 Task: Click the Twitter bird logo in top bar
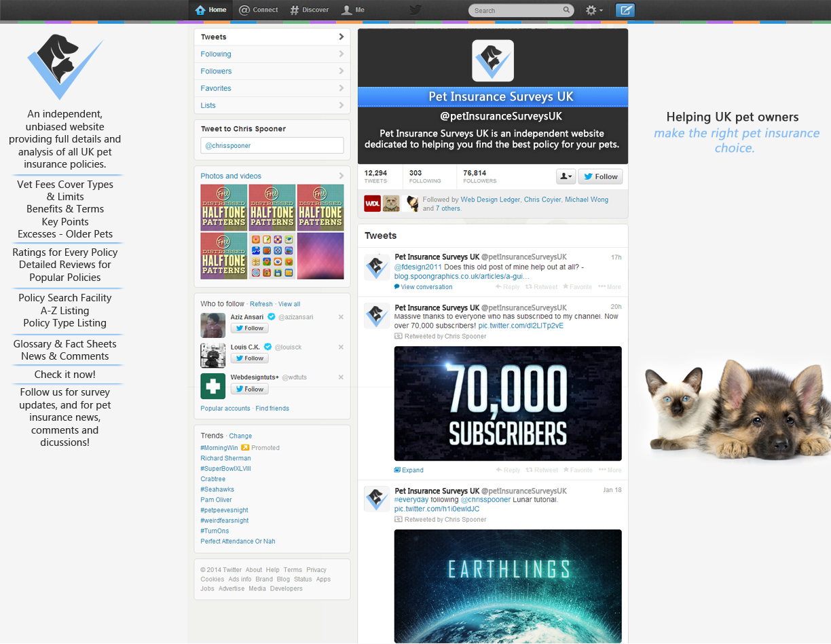(x=415, y=10)
